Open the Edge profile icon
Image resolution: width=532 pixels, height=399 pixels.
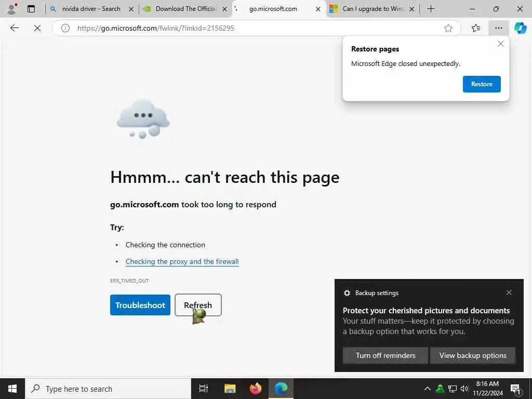click(12, 9)
